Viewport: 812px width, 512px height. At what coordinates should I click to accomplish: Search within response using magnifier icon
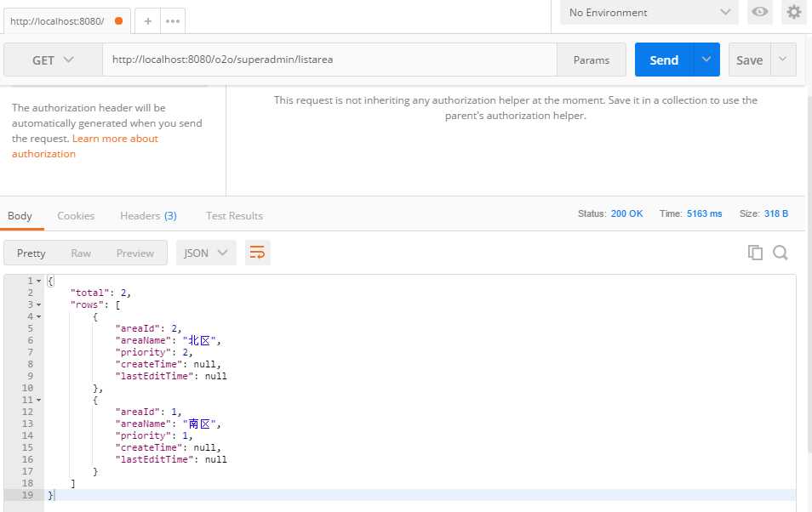[781, 253]
